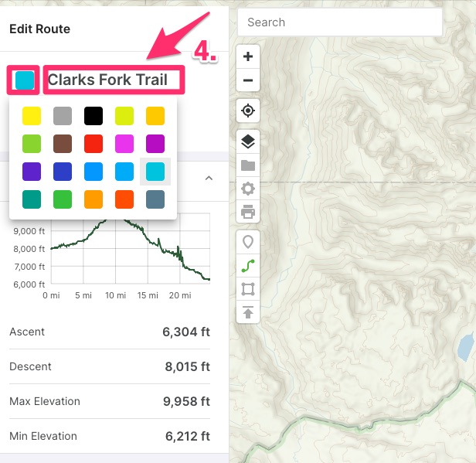Select the green route drawing tool

point(248,266)
